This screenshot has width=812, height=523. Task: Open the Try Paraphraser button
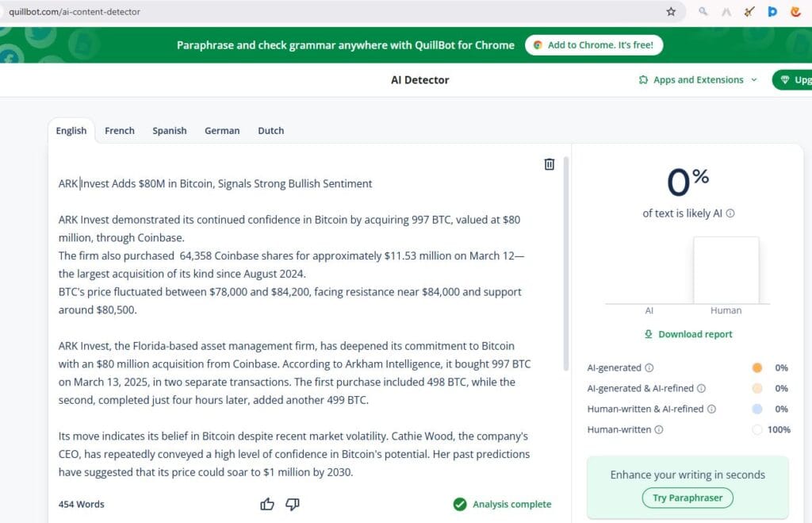point(688,498)
